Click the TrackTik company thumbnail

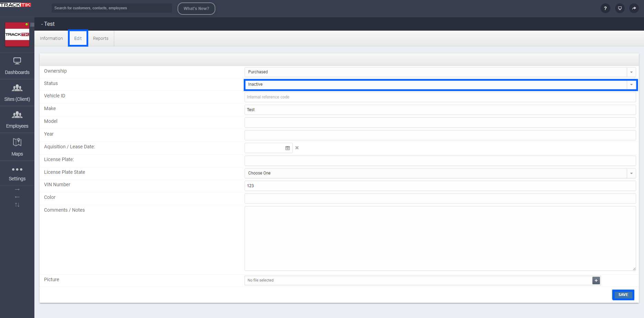17,34
